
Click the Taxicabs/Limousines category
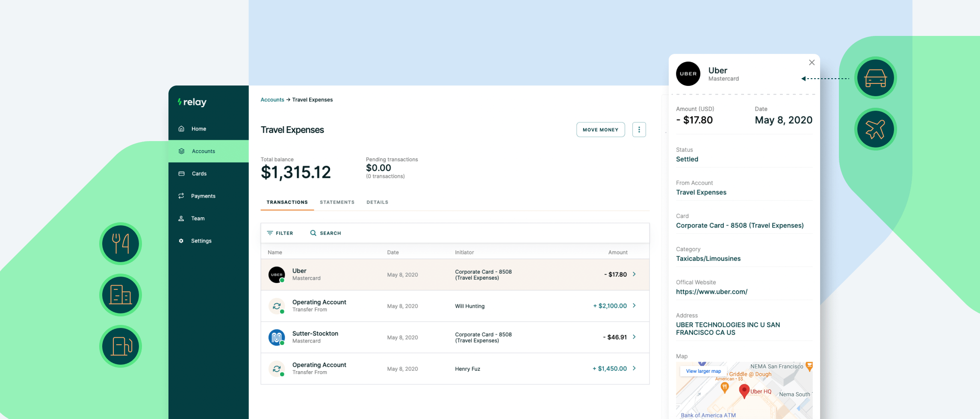[708, 259]
